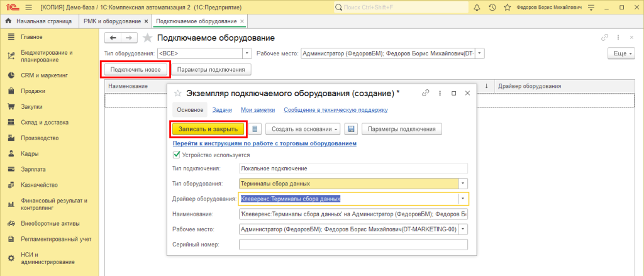This screenshot has height=276, width=644.
Task: Open Сообщение в техническую поддержку link
Action: pyautogui.click(x=336, y=110)
